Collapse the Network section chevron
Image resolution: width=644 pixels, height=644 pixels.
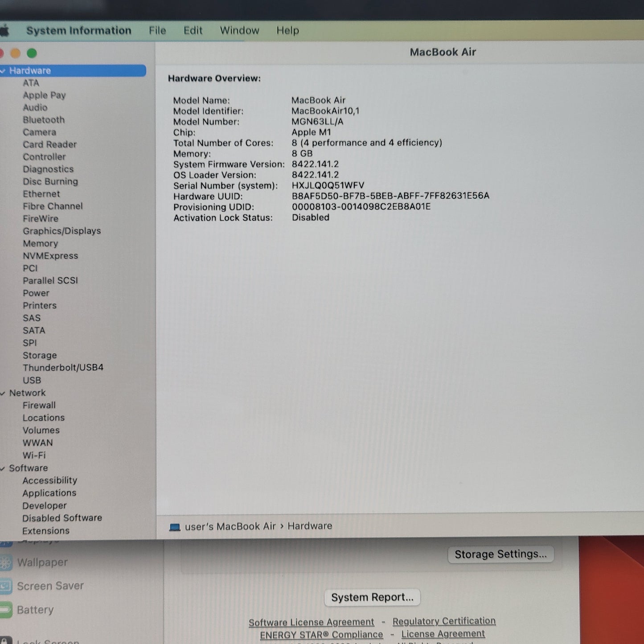click(x=3, y=393)
